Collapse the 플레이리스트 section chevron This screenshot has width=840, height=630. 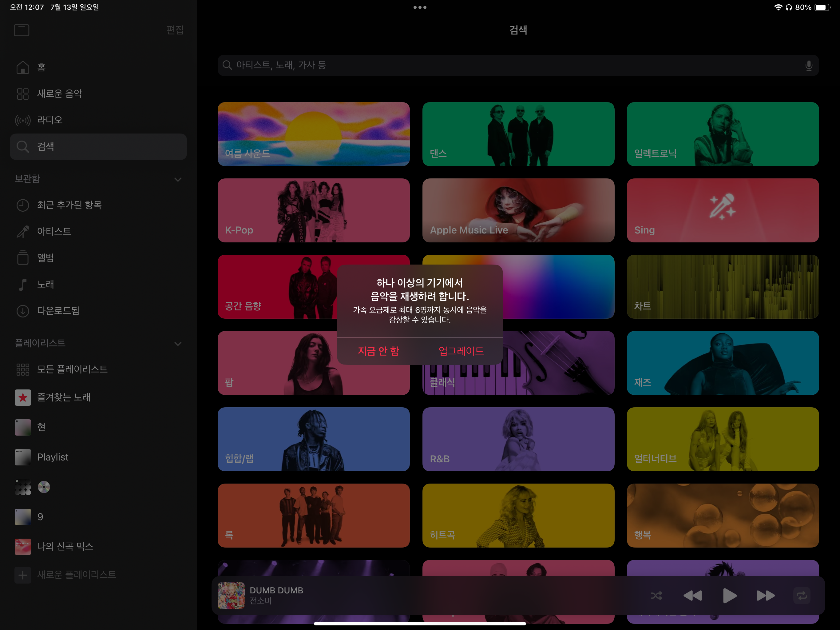[x=178, y=344]
